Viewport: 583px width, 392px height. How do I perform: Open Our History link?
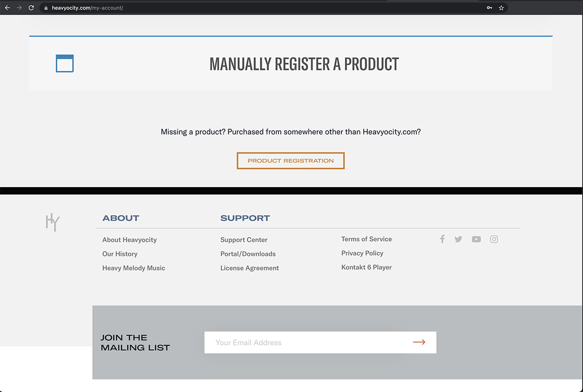(x=120, y=254)
